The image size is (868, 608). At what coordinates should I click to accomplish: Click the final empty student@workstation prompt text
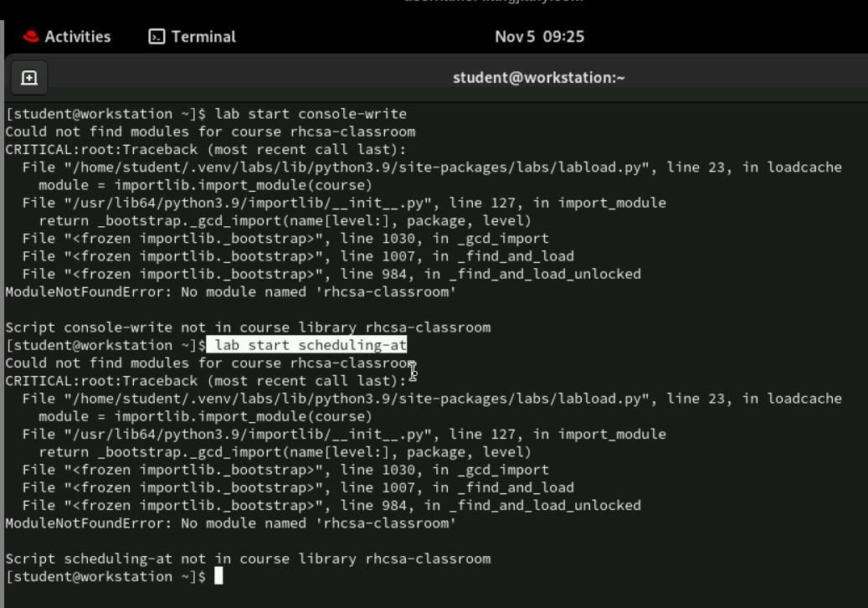[105, 576]
